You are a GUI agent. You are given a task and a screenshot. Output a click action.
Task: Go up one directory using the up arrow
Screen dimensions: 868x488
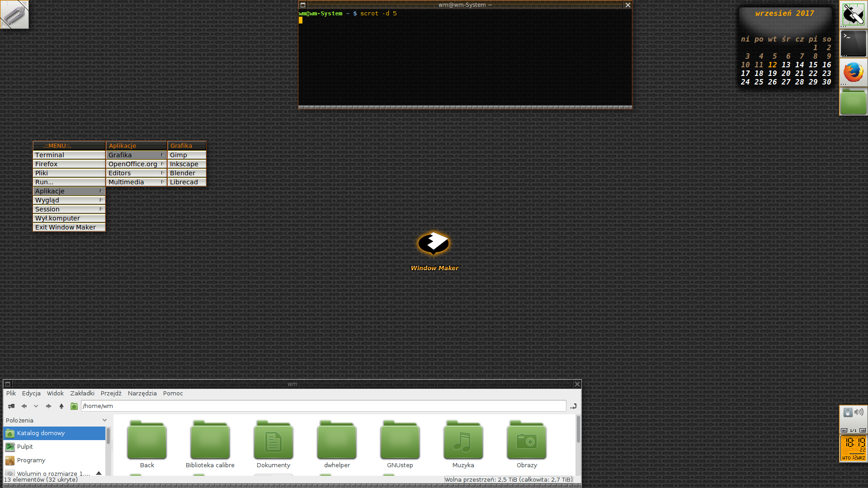(x=61, y=406)
